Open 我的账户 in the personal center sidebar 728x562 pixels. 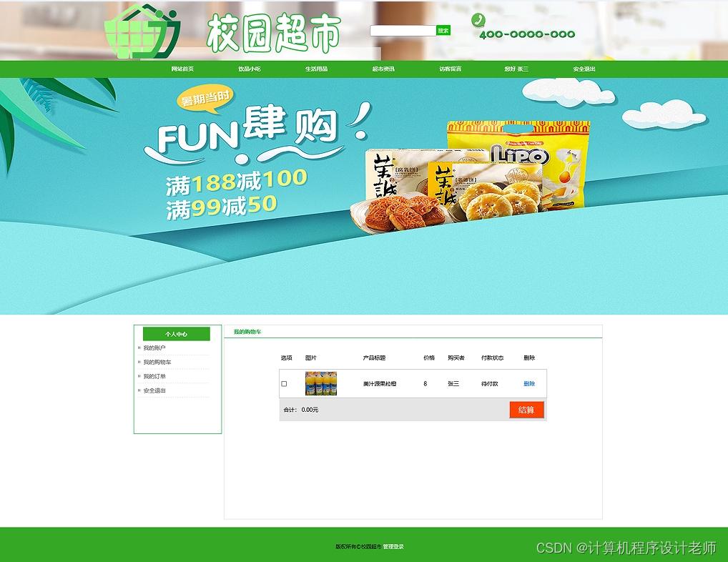(x=154, y=347)
